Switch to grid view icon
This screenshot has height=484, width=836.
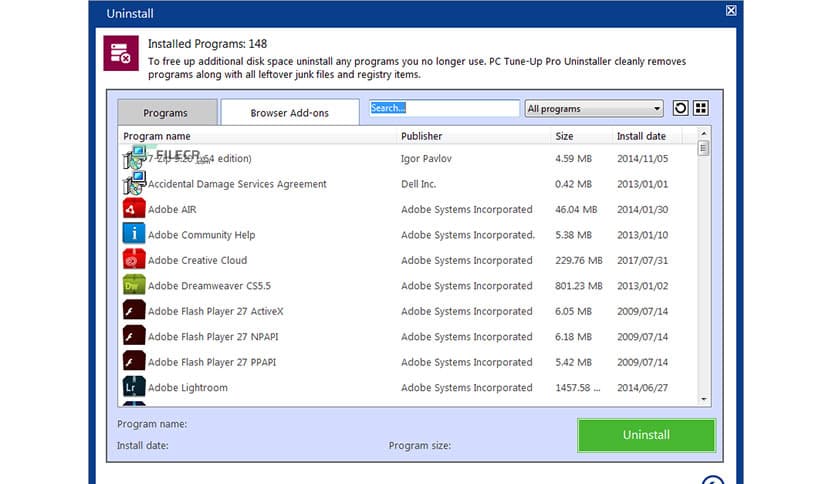(x=701, y=108)
